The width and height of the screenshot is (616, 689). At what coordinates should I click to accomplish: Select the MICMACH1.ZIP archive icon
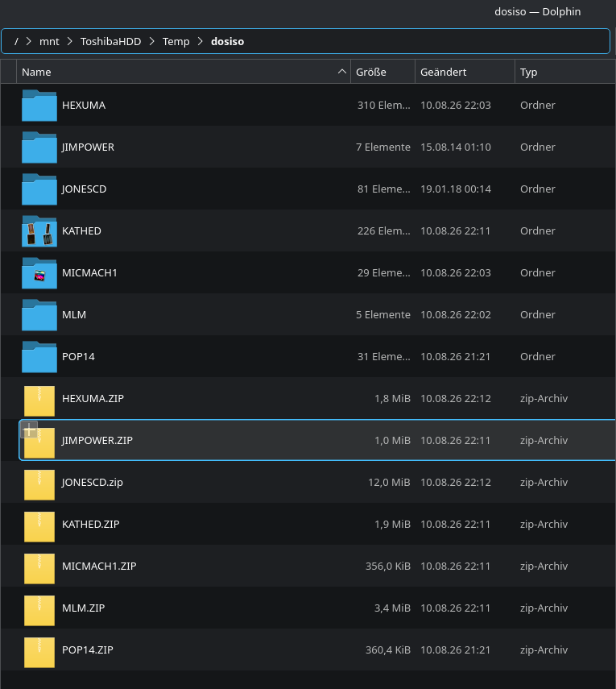39,569
